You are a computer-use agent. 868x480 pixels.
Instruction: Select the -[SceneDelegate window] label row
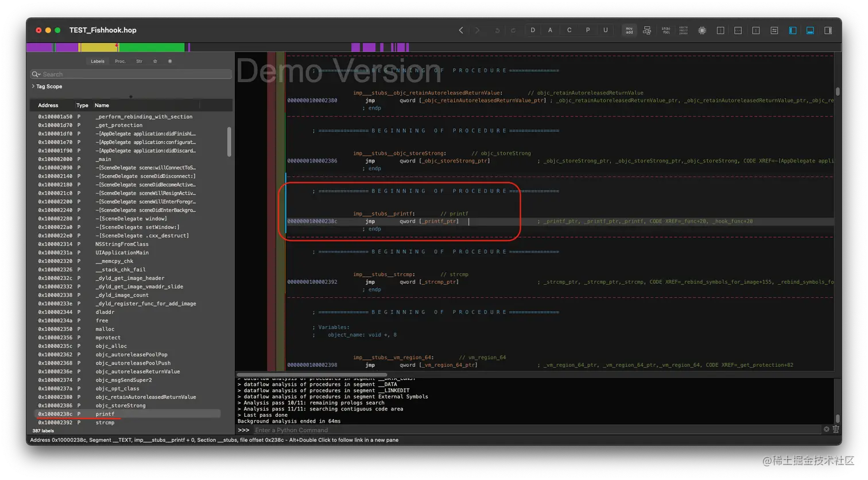(x=129, y=219)
